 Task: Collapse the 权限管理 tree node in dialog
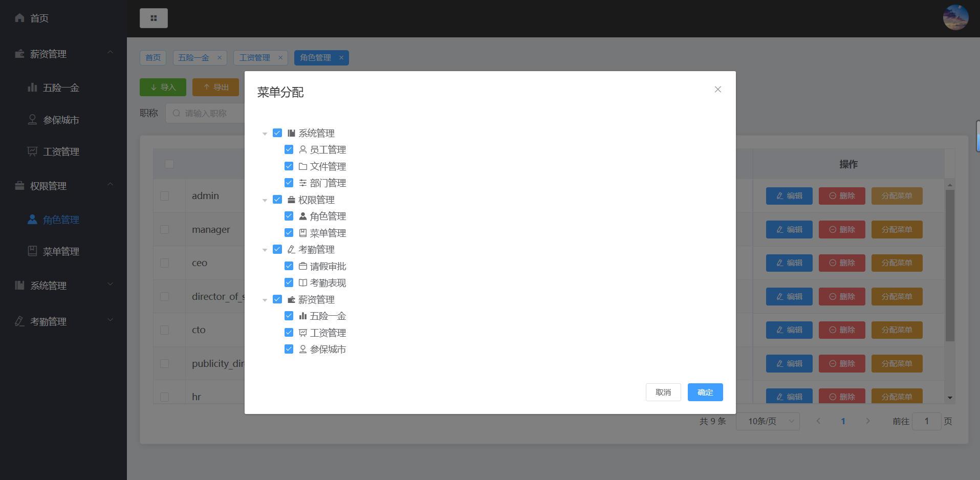tap(265, 200)
